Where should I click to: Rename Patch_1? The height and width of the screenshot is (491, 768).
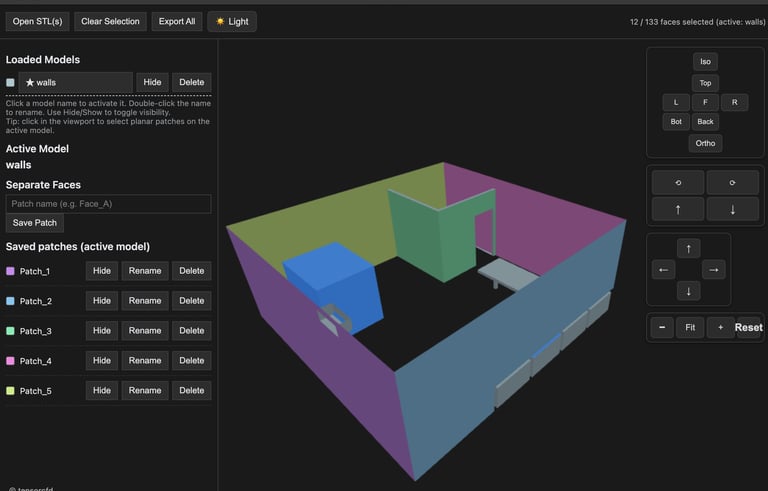click(x=145, y=271)
